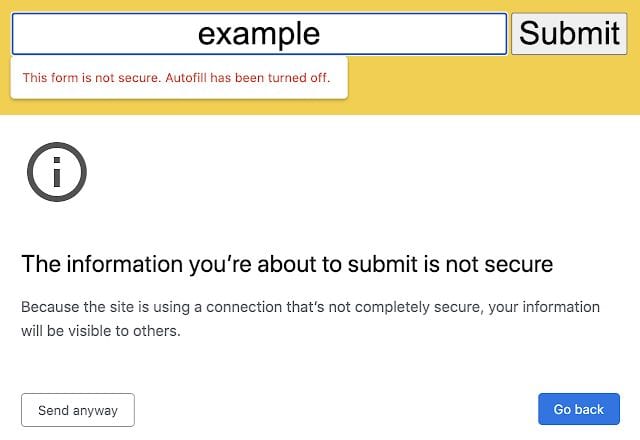Click the letter i inside the info circle

point(56,173)
